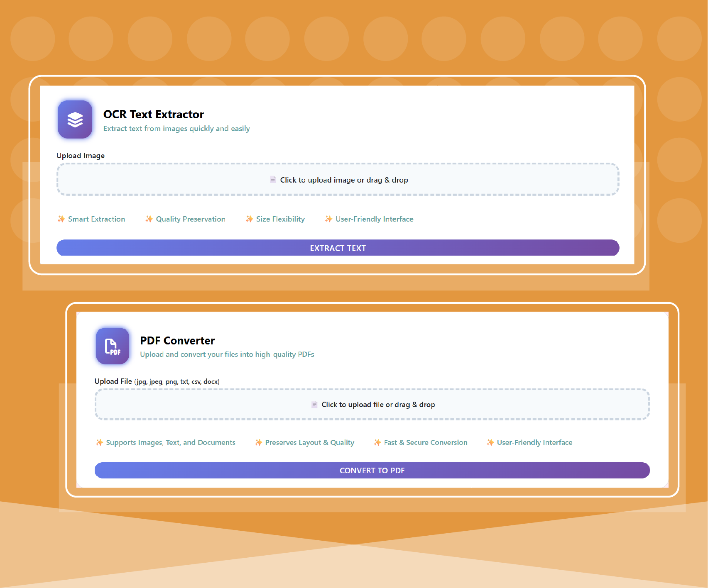This screenshot has height=588, width=708.
Task: Click sparkle icon beside Size Flexibility
Action: point(249,219)
